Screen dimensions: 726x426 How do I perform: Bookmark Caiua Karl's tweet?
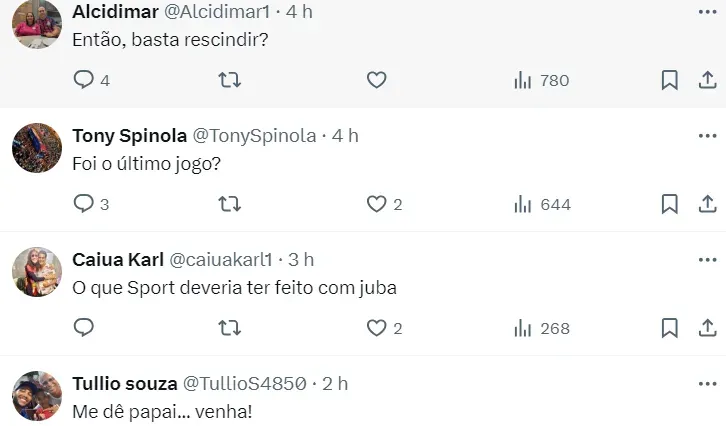[x=669, y=328]
